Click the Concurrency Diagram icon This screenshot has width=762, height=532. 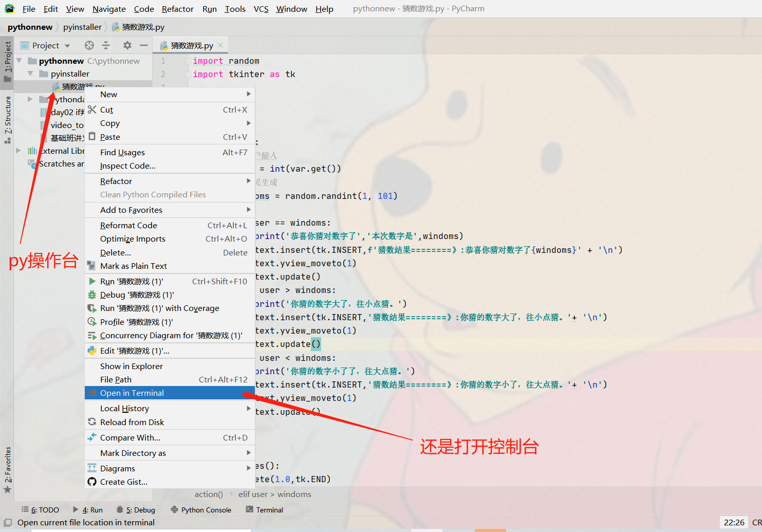coord(92,335)
